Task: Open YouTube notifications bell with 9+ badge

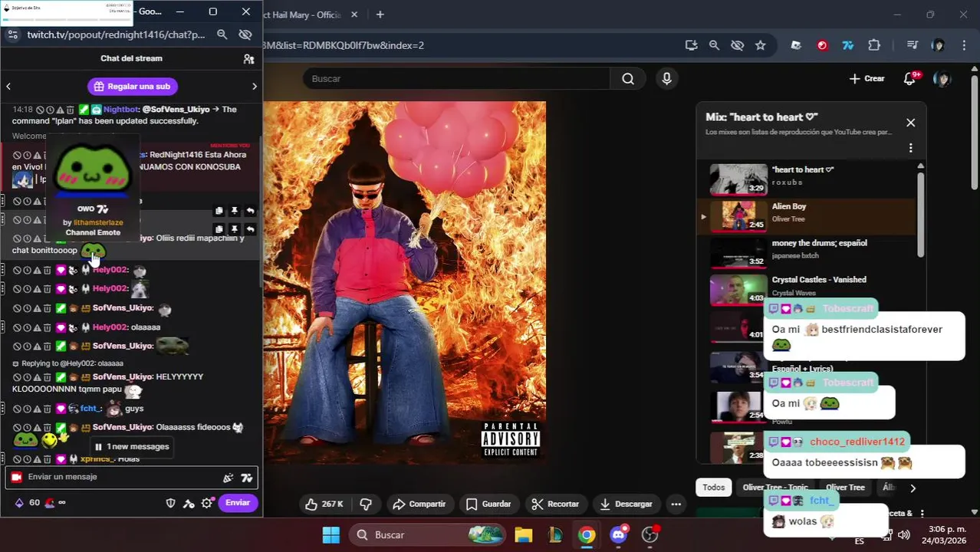Action: pyautogui.click(x=910, y=78)
